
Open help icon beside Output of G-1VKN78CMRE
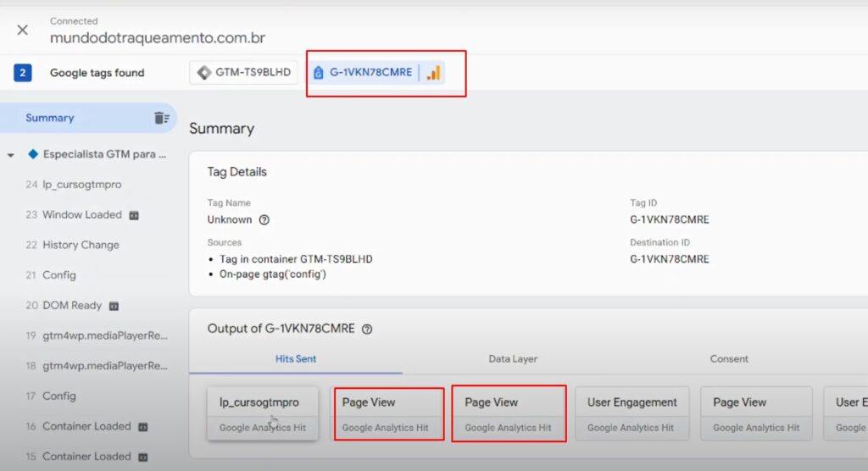coord(367,330)
